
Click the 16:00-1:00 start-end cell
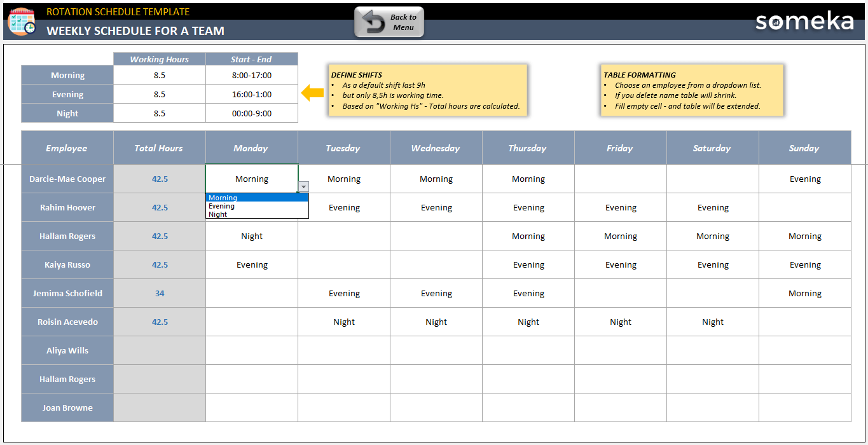(x=252, y=94)
